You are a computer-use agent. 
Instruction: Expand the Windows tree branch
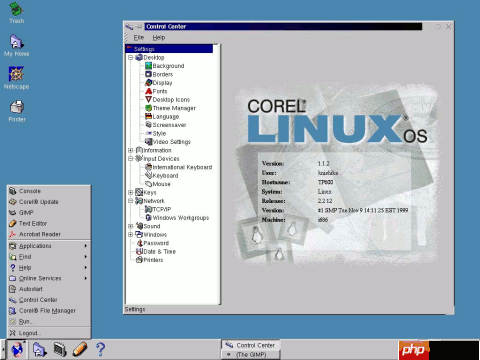click(x=131, y=234)
